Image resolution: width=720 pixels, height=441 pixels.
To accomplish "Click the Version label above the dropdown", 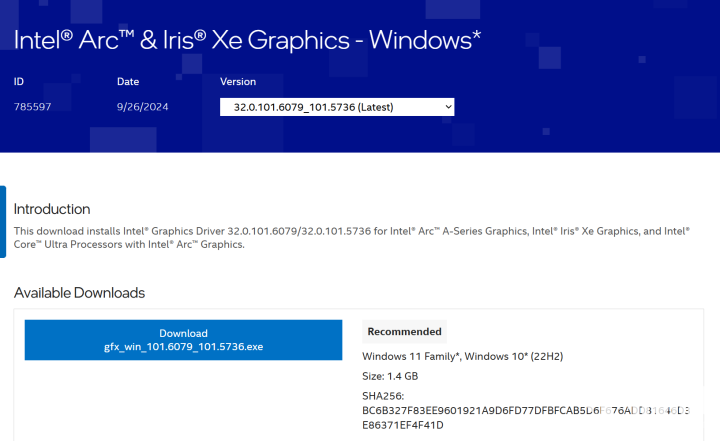I will (238, 82).
